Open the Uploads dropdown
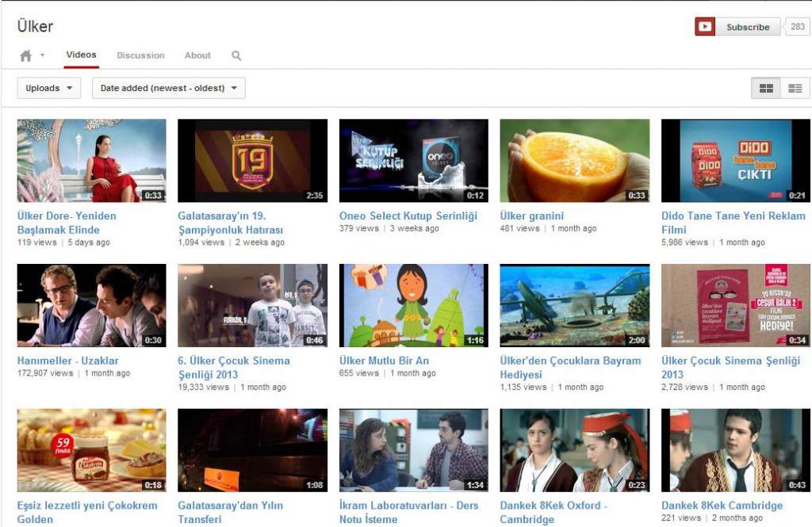The image size is (812, 527). (x=48, y=88)
